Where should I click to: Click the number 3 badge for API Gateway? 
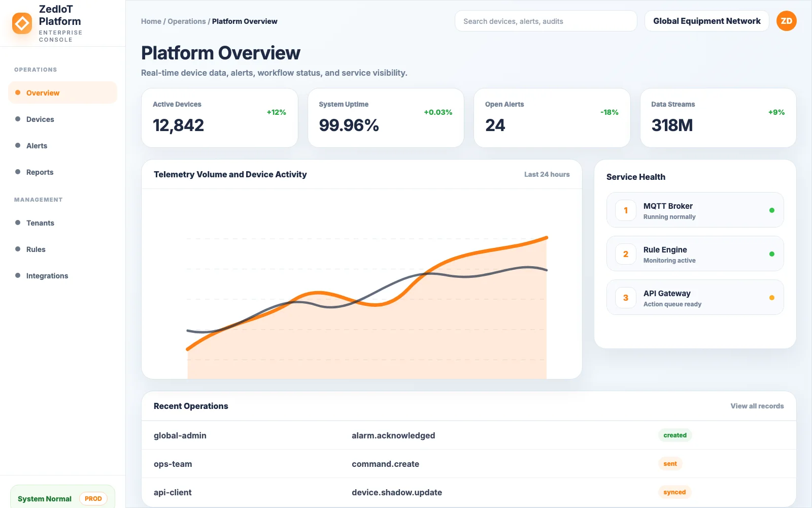[626, 298]
